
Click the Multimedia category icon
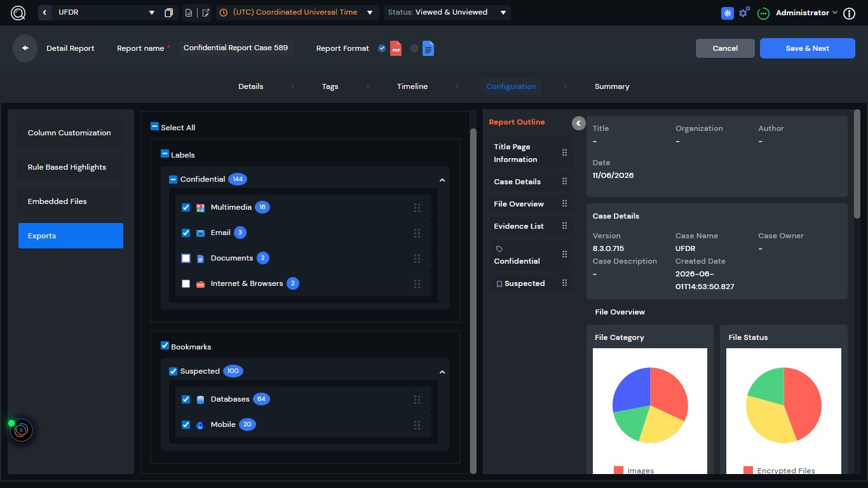tap(200, 207)
